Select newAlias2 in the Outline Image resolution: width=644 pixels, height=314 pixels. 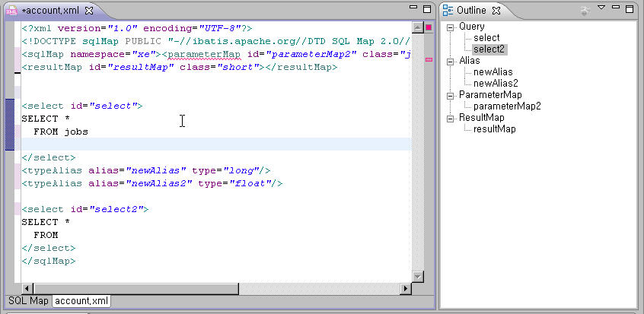click(x=496, y=83)
